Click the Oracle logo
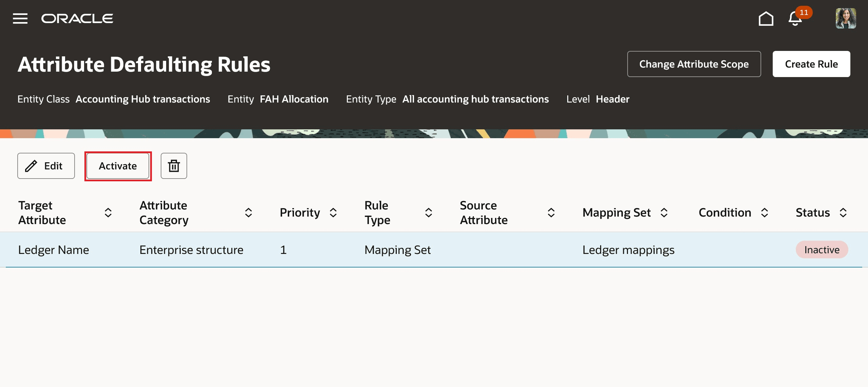This screenshot has height=387, width=868. 77,18
